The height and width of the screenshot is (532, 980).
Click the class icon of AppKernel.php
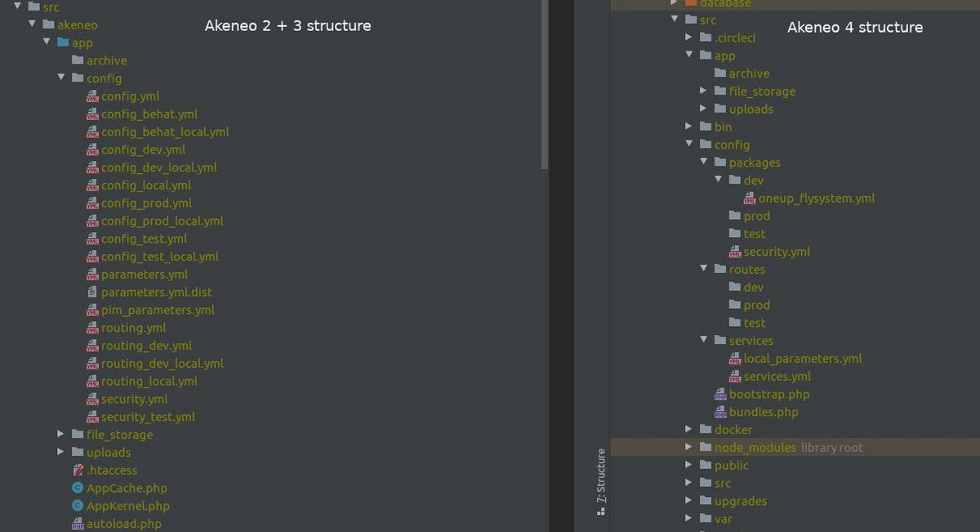(78, 506)
